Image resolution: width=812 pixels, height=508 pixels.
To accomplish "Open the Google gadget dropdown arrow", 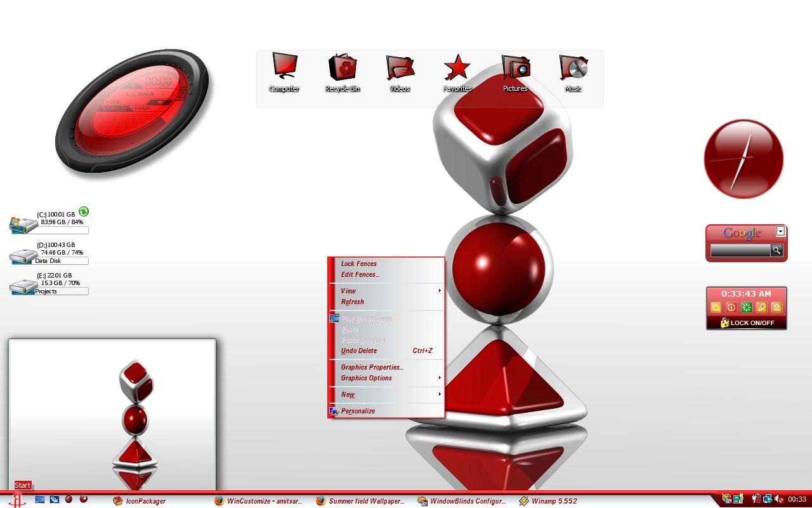I will coord(780,231).
